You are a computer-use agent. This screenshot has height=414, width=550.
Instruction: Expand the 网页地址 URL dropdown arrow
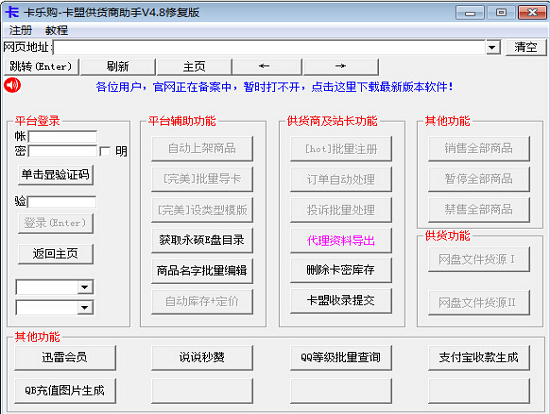coord(492,47)
